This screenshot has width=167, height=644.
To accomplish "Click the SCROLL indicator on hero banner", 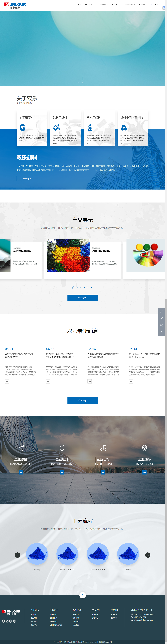I will point(83,82).
